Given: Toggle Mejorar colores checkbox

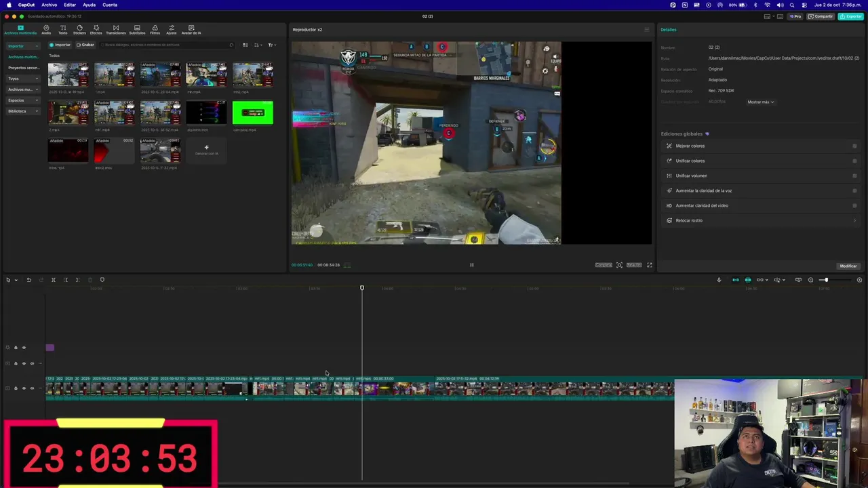Looking at the screenshot, I should click(x=854, y=146).
